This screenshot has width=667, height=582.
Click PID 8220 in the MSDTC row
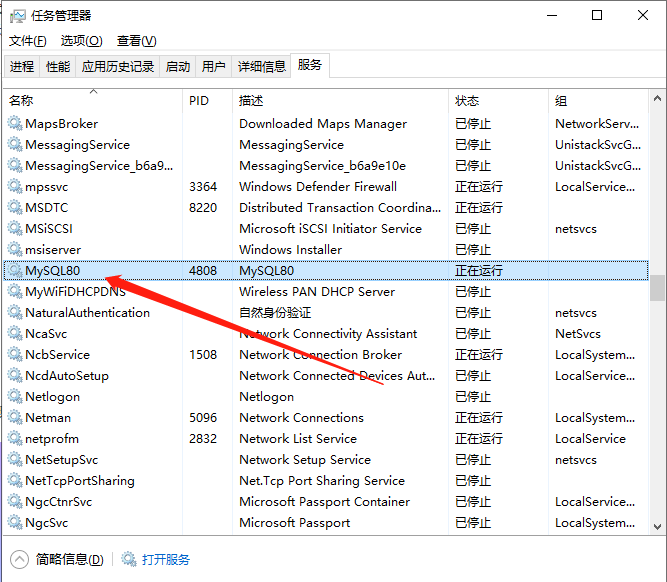click(203, 207)
